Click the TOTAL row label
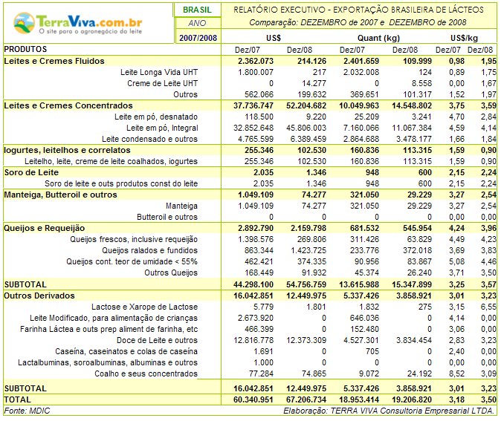Viewport: 504px width, 421px height. [x=17, y=399]
